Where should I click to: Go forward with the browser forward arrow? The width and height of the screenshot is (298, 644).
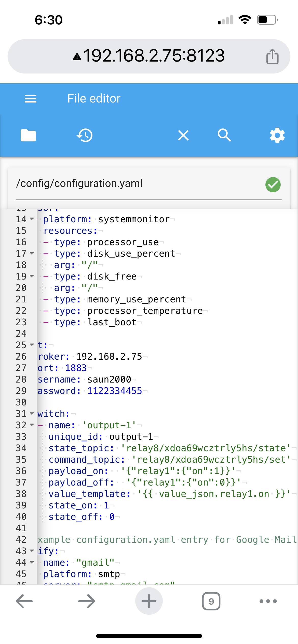click(87, 601)
